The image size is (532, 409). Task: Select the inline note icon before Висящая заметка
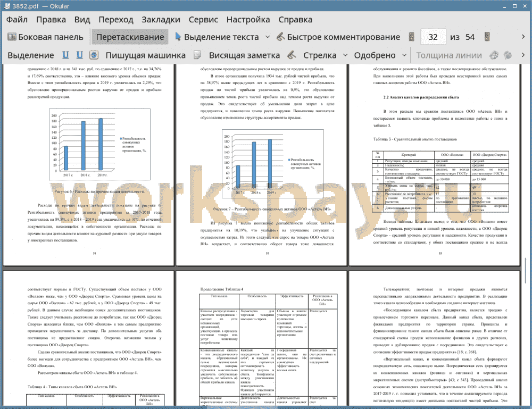[197, 55]
